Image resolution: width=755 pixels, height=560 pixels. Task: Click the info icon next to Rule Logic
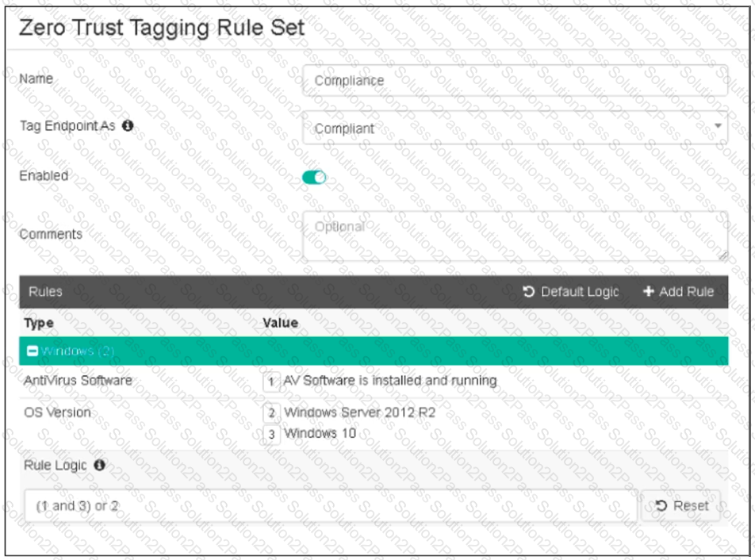click(x=99, y=465)
